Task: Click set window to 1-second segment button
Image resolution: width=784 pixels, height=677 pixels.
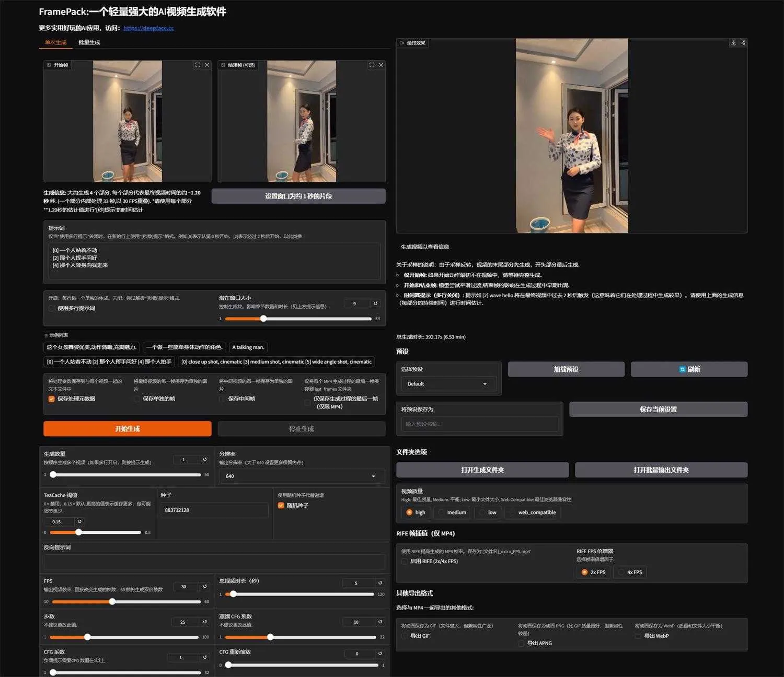Action: tap(298, 196)
